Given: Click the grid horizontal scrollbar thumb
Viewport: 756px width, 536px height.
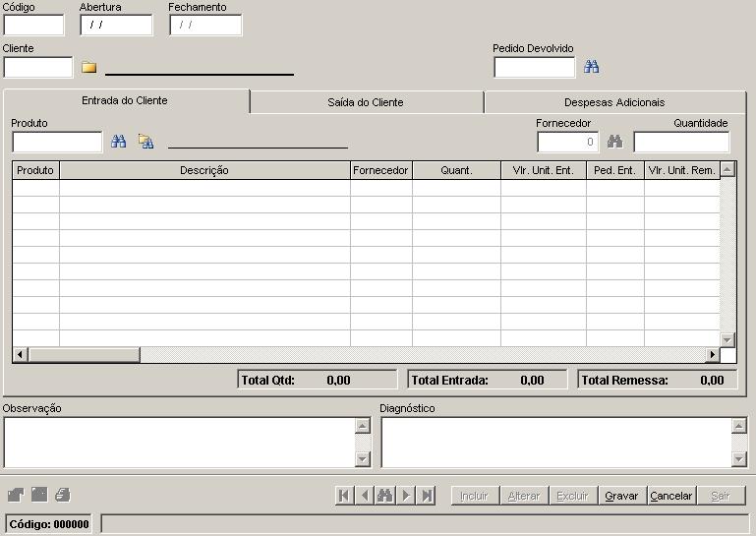Looking at the screenshot, I should (85, 355).
